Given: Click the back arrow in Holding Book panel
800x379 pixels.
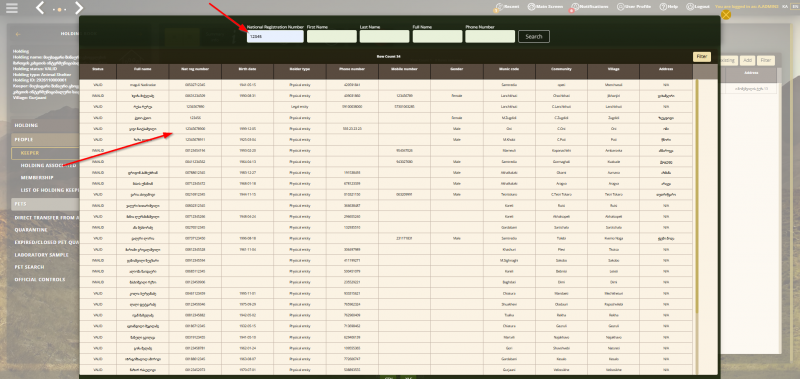Looking at the screenshot, I should [x=18, y=34].
